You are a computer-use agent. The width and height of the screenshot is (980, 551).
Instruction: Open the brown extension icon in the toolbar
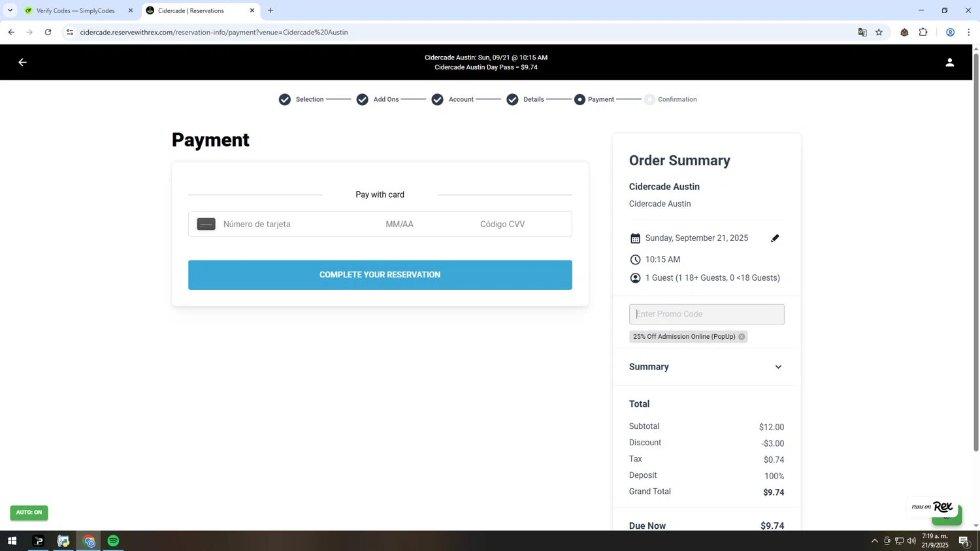tap(904, 32)
